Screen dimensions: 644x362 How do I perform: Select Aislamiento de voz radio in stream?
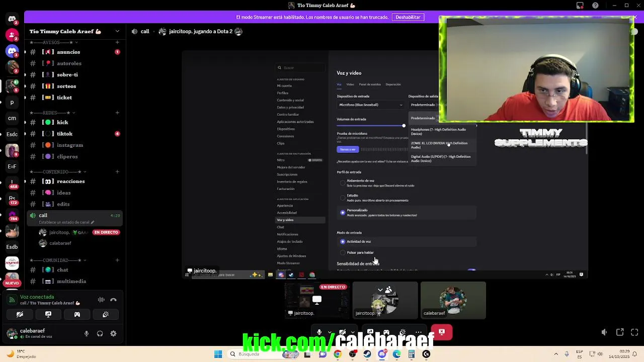pos(343,183)
